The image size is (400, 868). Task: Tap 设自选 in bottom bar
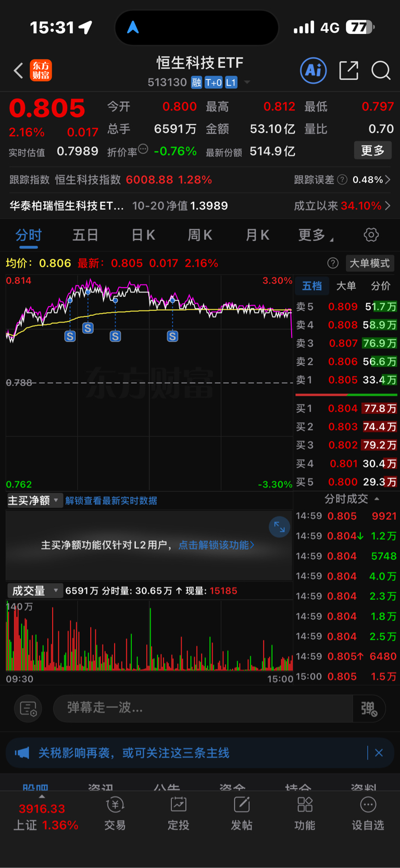(368, 813)
